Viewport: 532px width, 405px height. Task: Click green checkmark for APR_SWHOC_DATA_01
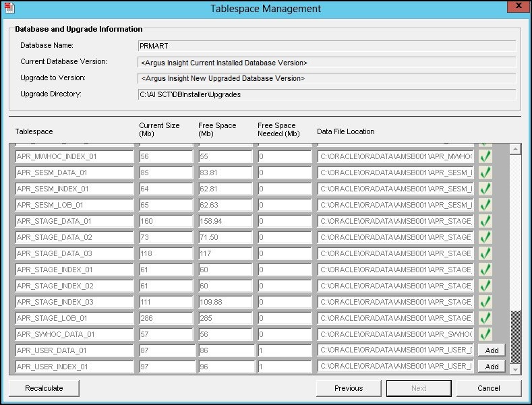pyautogui.click(x=485, y=334)
